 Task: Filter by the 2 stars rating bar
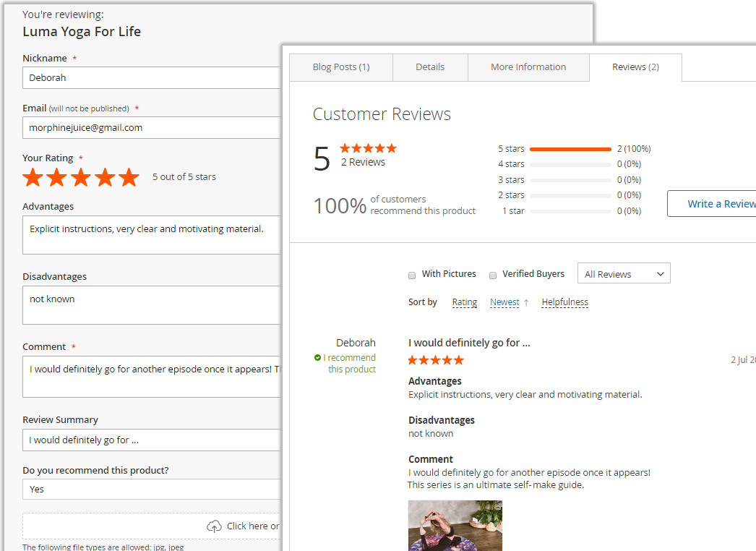570,196
